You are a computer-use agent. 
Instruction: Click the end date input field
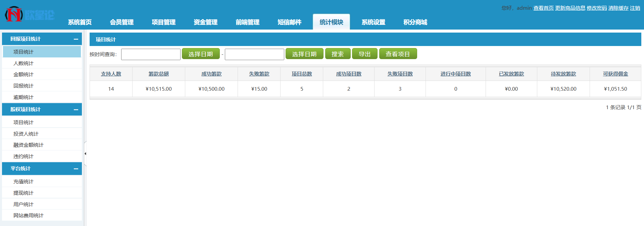[x=254, y=54]
